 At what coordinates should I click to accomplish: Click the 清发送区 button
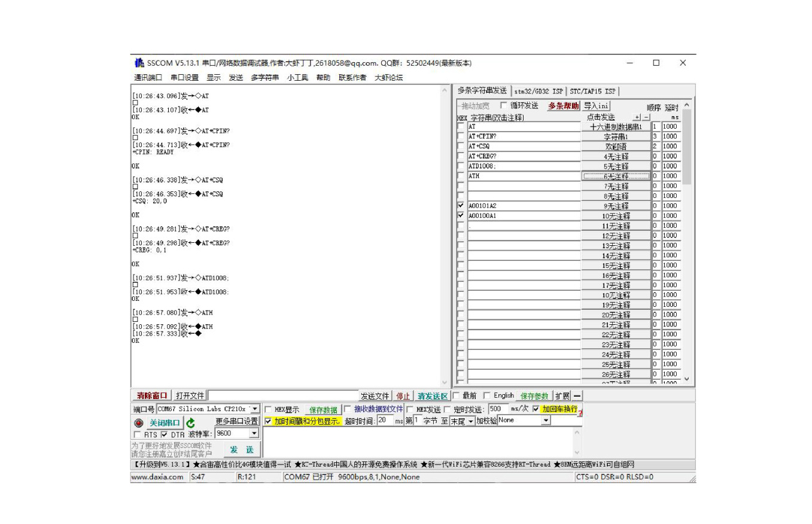[433, 396]
